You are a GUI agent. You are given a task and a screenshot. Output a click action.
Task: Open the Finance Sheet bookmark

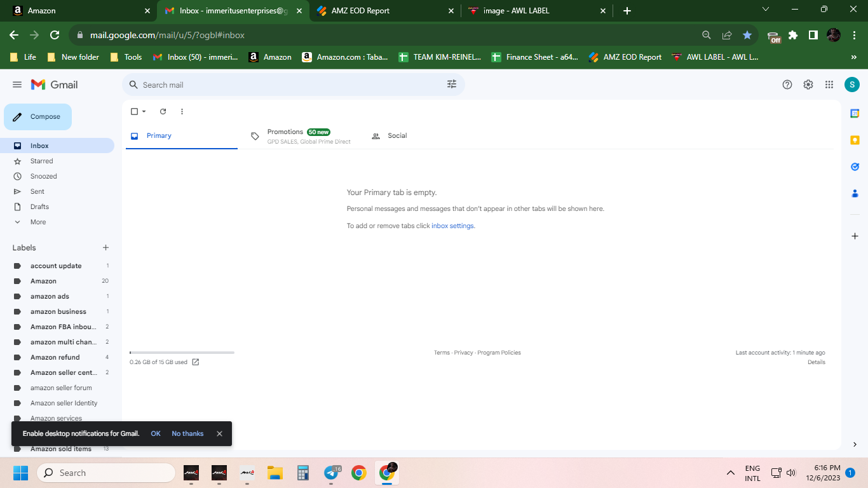535,57
